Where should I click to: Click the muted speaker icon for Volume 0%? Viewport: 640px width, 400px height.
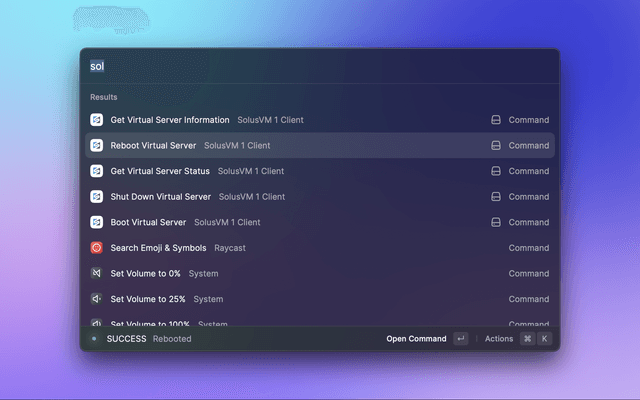[97, 273]
